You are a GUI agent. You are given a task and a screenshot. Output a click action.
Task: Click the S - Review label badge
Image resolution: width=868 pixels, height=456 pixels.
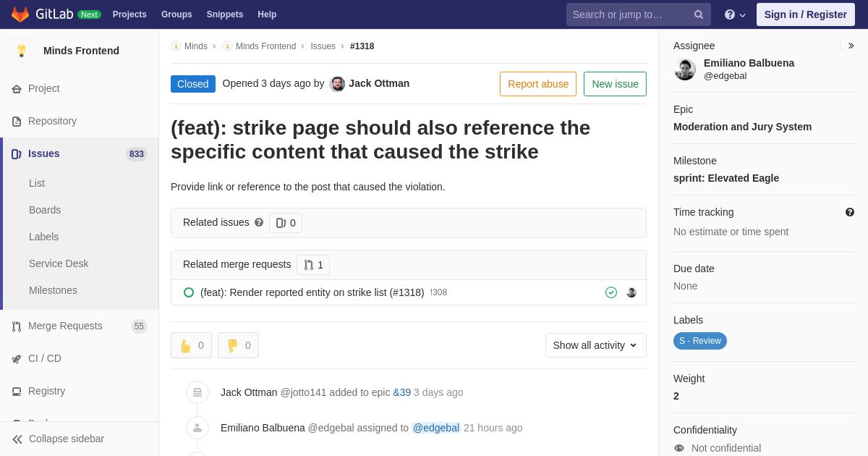click(x=700, y=341)
